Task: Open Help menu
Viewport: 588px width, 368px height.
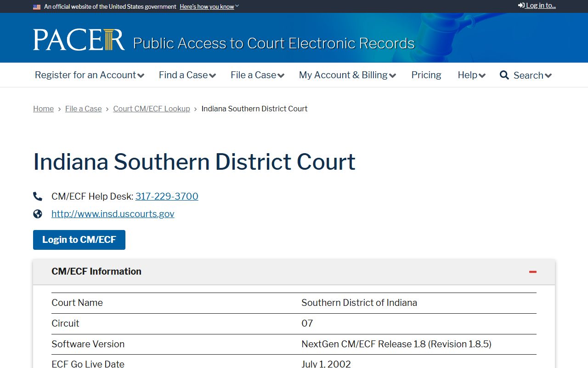Action: (471, 75)
